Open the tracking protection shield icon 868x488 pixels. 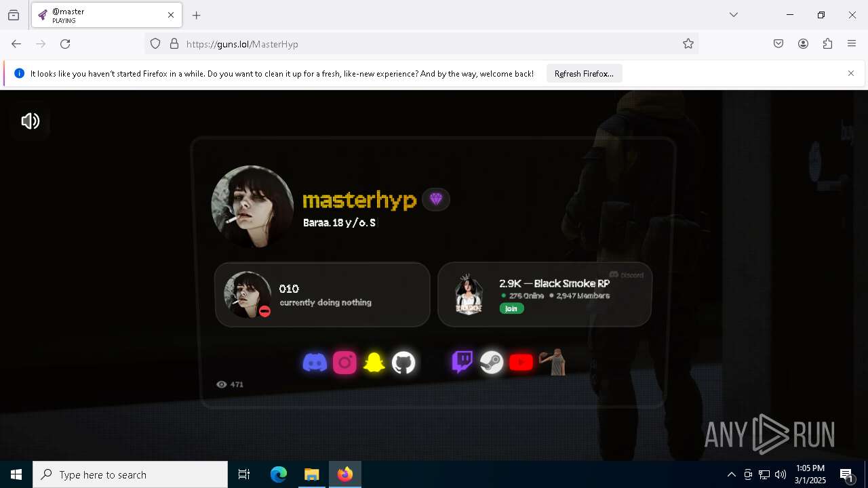point(155,44)
